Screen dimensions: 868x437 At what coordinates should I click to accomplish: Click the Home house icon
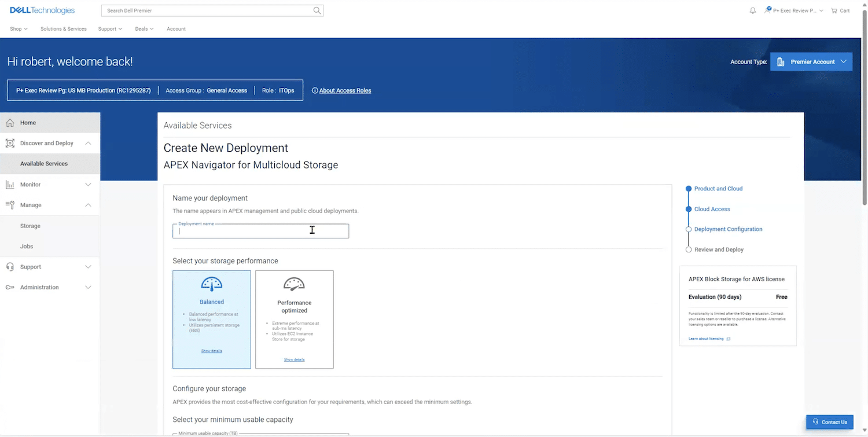[10, 123]
